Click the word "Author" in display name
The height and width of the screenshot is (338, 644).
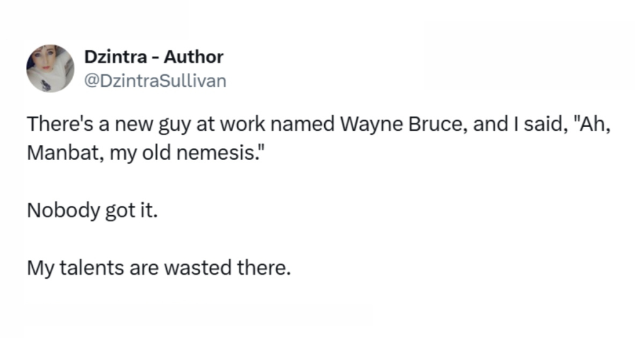(193, 58)
